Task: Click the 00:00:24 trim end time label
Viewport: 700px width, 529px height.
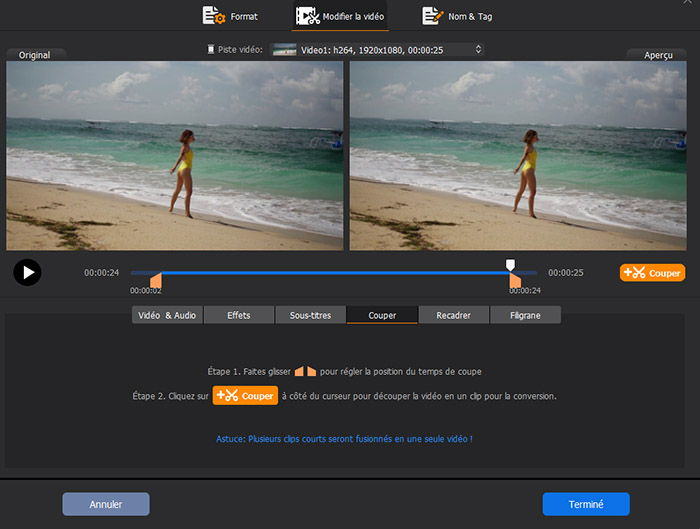Action: (x=525, y=291)
